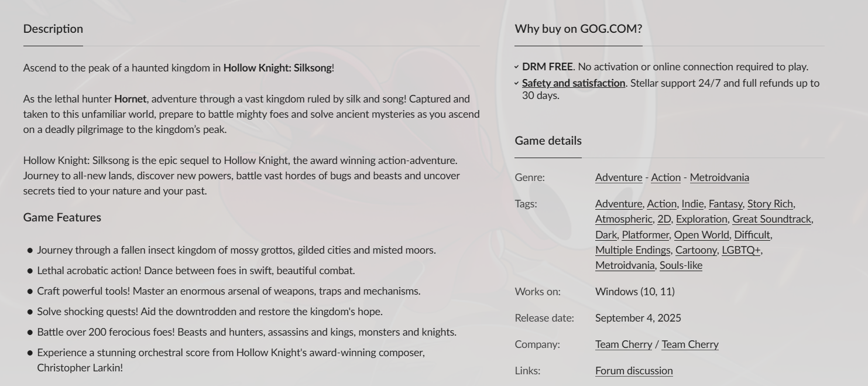Select the Atmospheric tag
The height and width of the screenshot is (386, 868).
coord(623,219)
